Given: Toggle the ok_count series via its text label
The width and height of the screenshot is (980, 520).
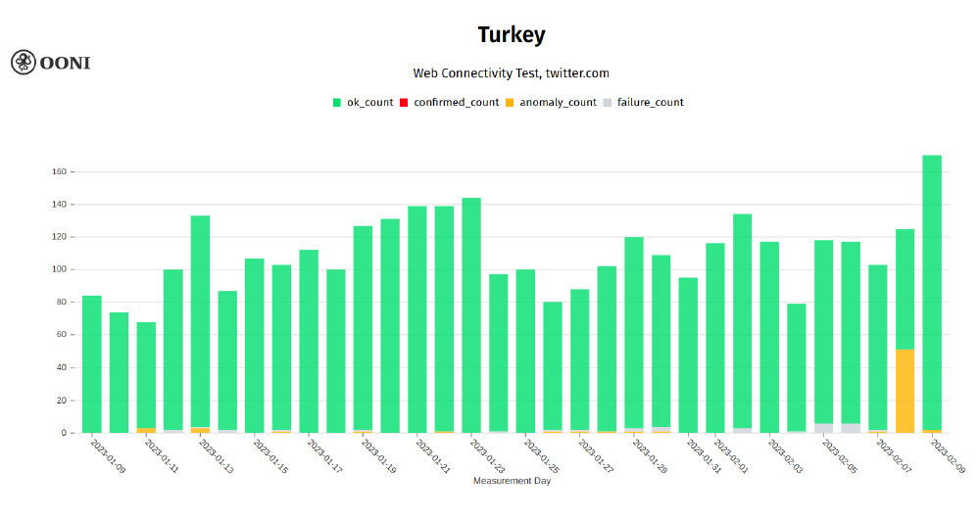Looking at the screenshot, I should (369, 103).
